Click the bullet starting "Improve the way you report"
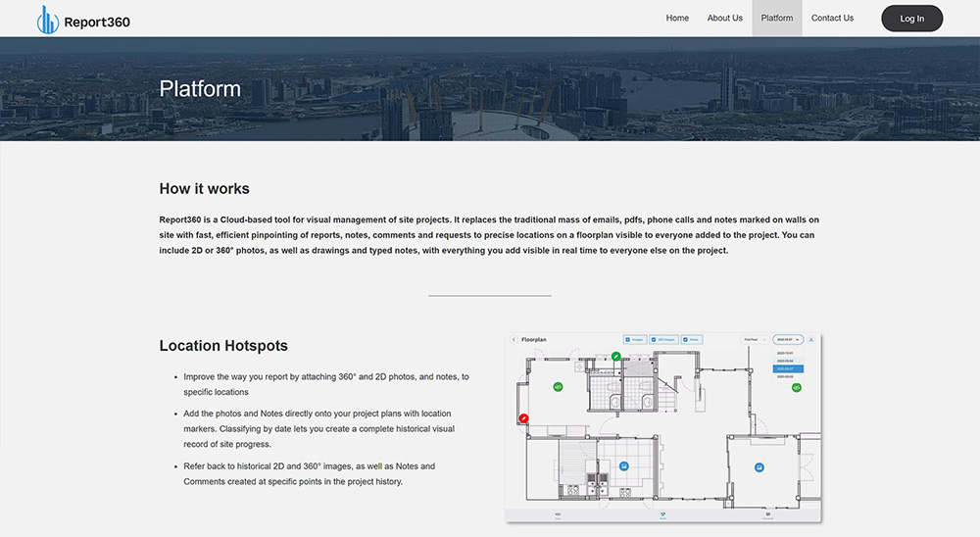 [325, 384]
